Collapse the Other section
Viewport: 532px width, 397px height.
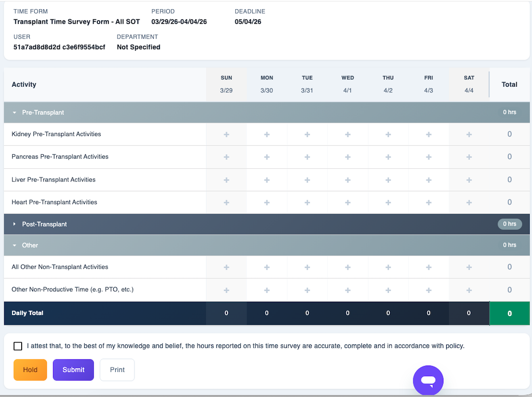point(14,245)
